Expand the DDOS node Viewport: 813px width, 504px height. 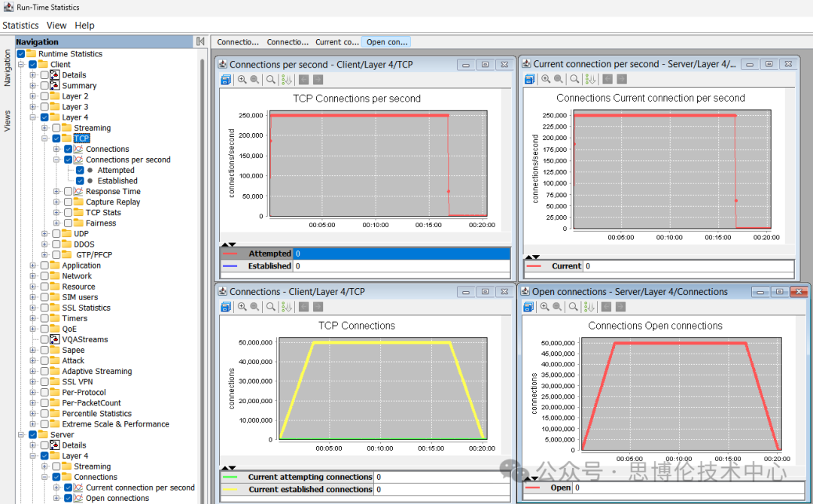(x=44, y=244)
